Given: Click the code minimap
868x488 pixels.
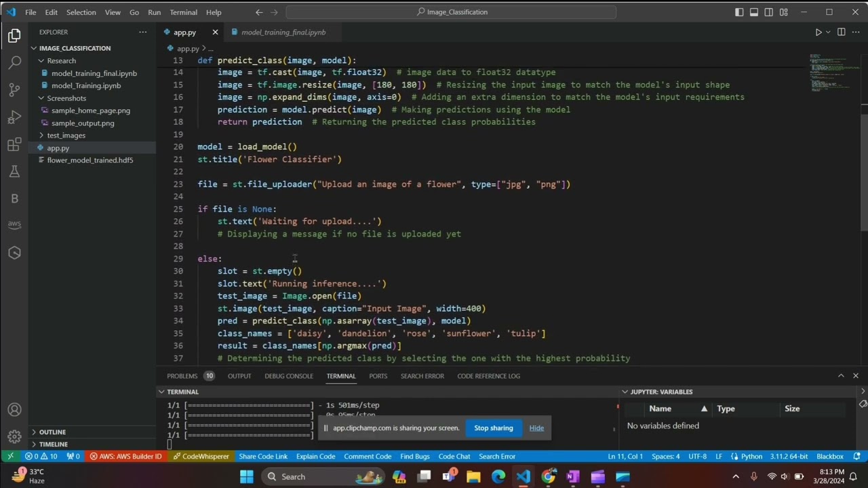Looking at the screenshot, I should (x=834, y=71).
